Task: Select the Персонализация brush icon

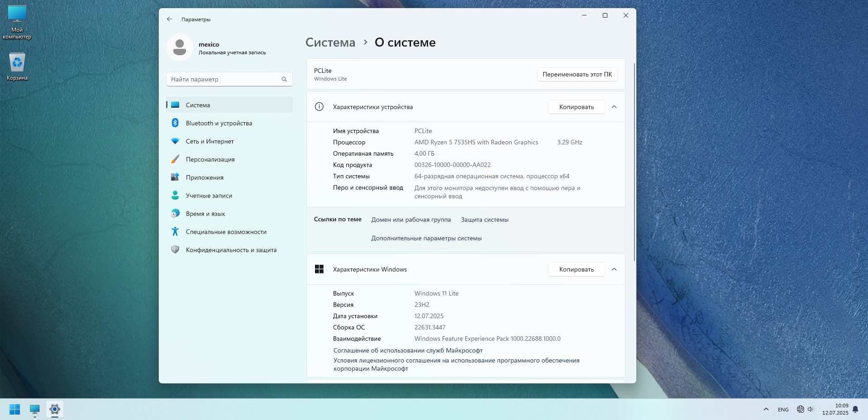Action: (x=175, y=159)
